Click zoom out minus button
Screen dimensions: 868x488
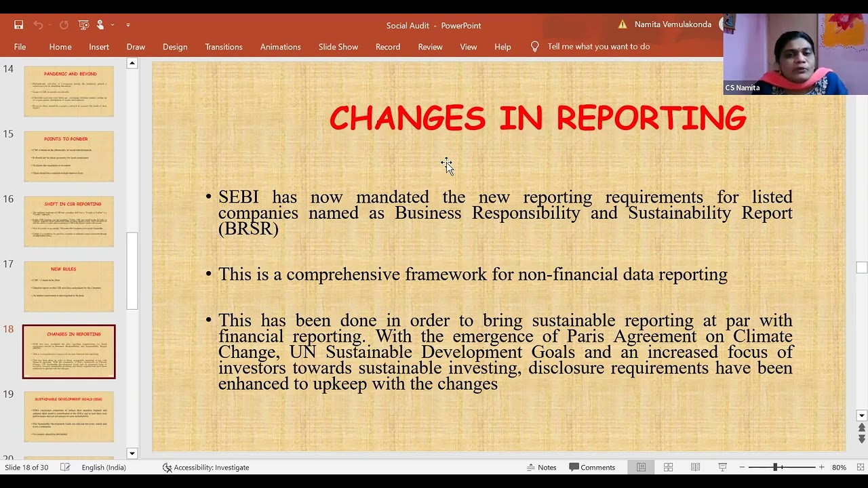tap(742, 467)
